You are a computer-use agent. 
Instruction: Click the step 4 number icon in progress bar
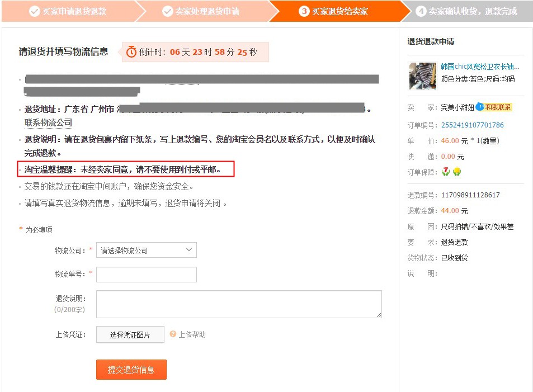pos(421,11)
